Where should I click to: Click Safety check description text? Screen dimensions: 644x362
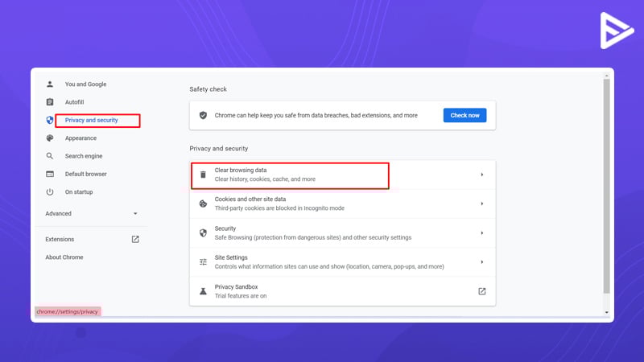tap(316, 115)
